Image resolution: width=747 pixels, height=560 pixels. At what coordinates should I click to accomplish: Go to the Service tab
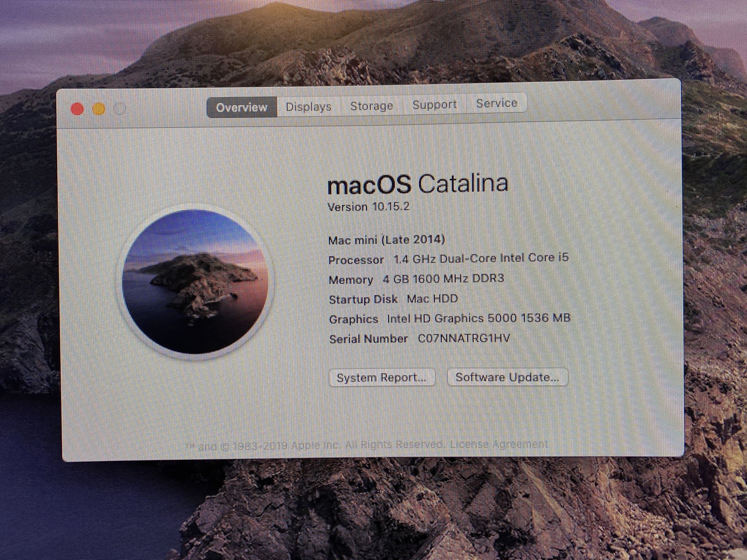pos(496,104)
